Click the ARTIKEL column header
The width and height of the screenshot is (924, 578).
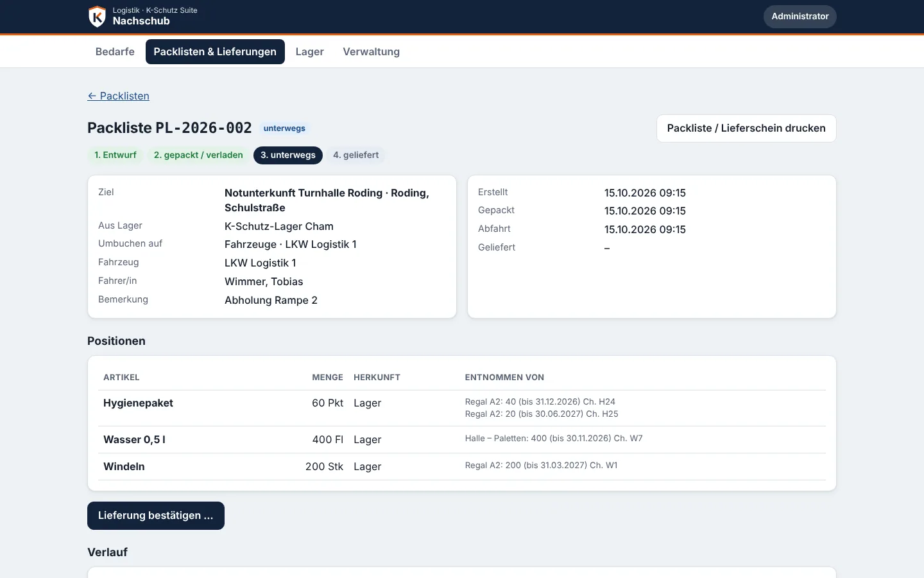(121, 378)
